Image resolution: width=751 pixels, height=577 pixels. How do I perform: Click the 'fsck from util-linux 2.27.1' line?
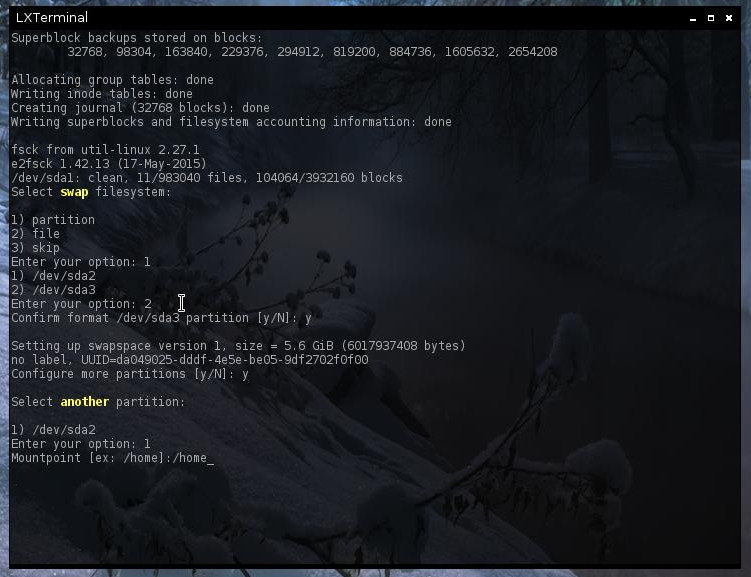click(x=105, y=150)
